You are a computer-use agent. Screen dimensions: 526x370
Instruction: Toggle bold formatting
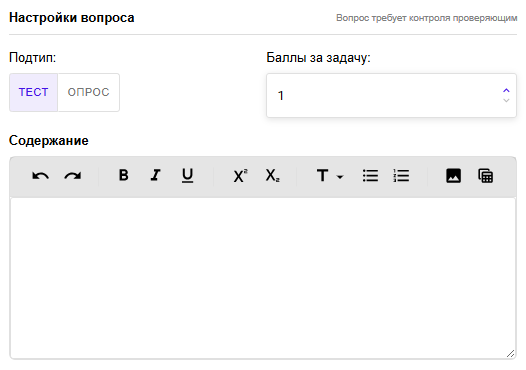[123, 175]
